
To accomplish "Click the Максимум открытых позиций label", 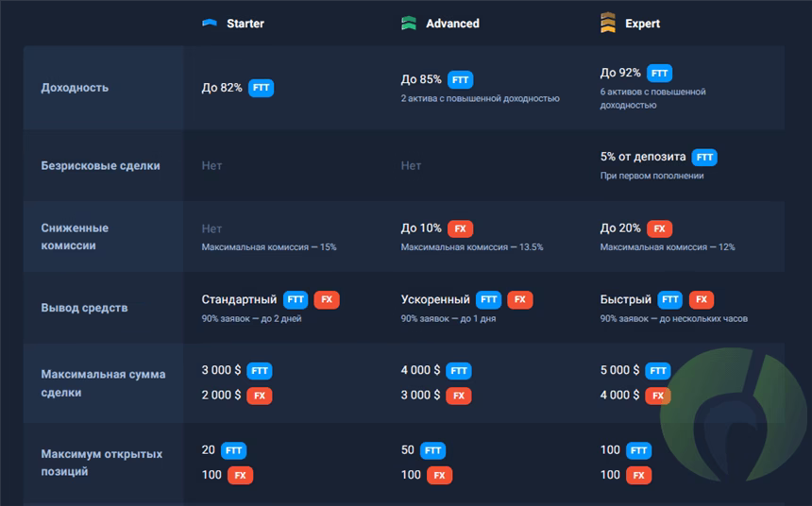I will 102,463.
